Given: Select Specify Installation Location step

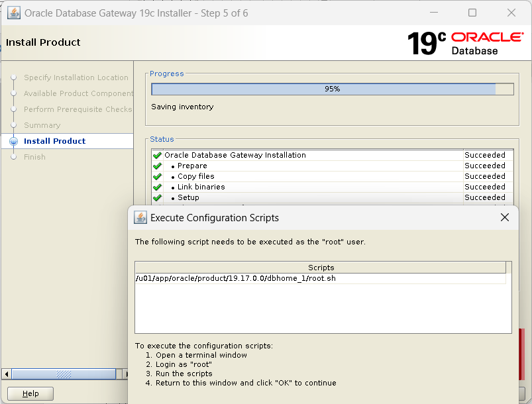Looking at the screenshot, I should pyautogui.click(x=76, y=77).
